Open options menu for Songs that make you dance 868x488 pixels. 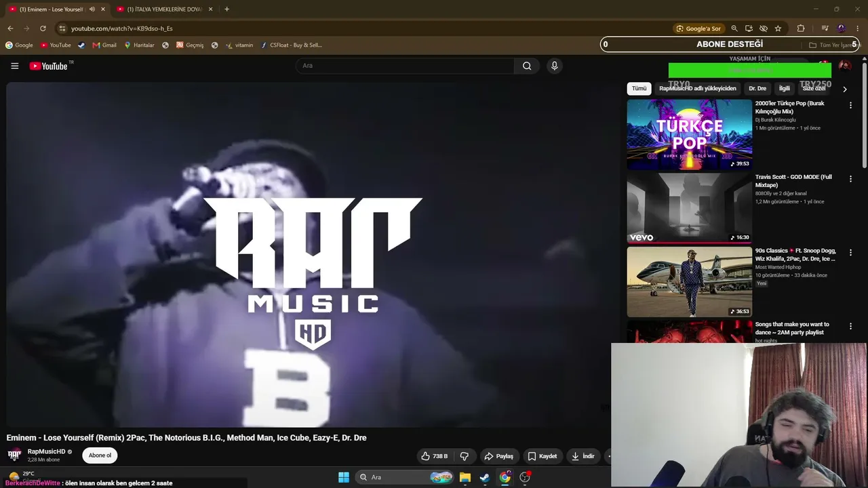pos(850,326)
